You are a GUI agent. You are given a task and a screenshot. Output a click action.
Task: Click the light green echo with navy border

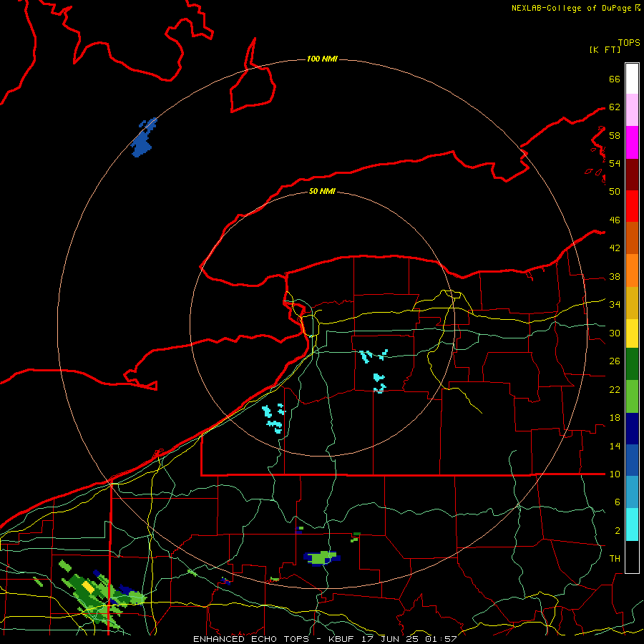tap(322, 558)
